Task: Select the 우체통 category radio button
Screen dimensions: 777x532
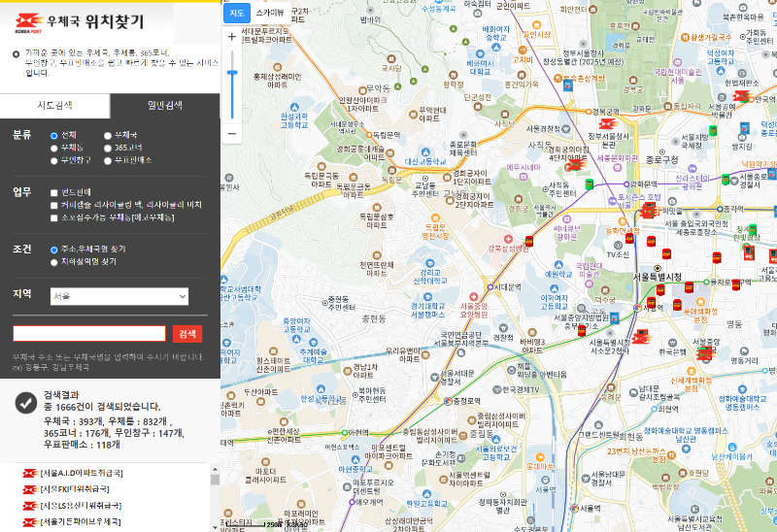Action: (x=54, y=149)
